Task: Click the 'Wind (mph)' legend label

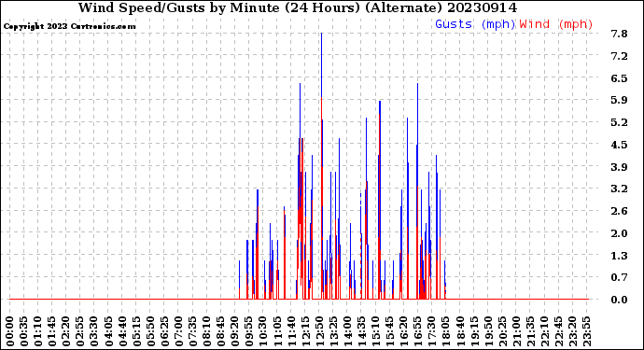Action: (556, 24)
